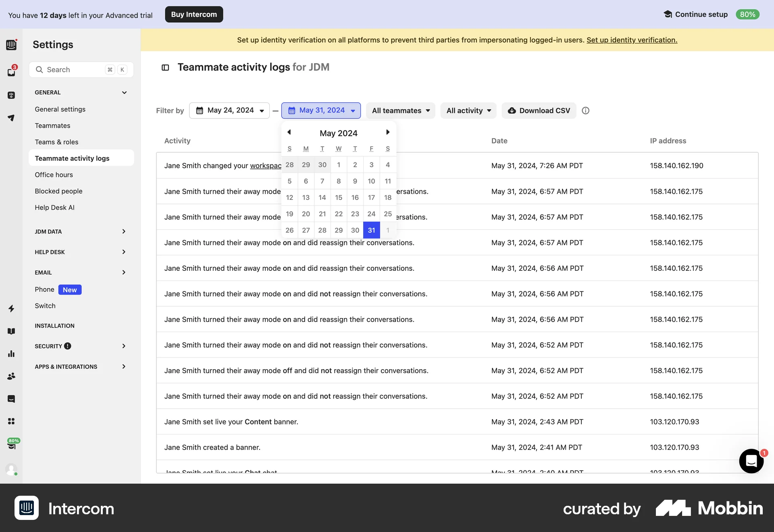Click the Buy Intercom button
Image resolution: width=774 pixels, height=532 pixels.
click(194, 14)
